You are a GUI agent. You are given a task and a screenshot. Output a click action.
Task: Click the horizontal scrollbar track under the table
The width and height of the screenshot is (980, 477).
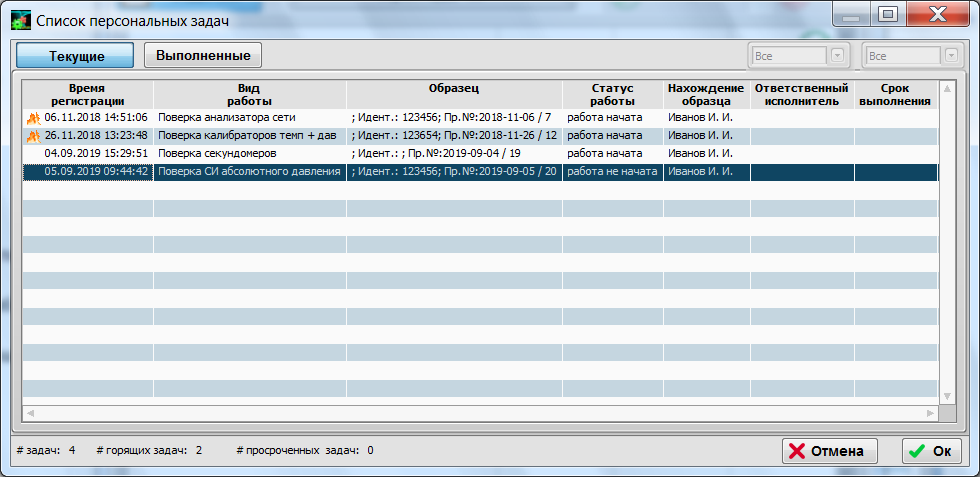(480, 412)
